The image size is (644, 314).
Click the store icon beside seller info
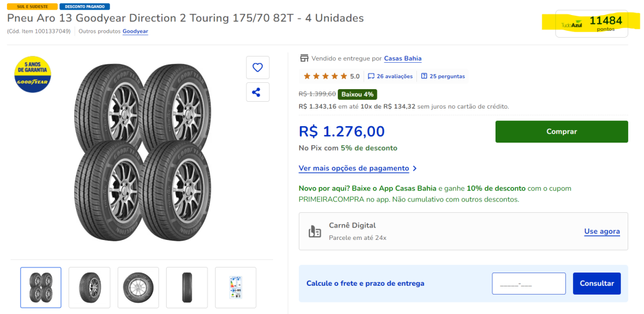tap(304, 58)
